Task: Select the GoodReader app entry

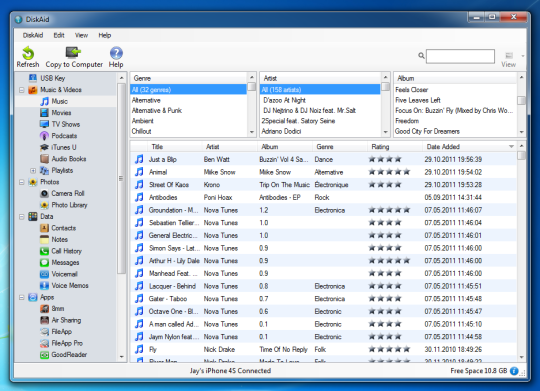Action: (x=69, y=354)
